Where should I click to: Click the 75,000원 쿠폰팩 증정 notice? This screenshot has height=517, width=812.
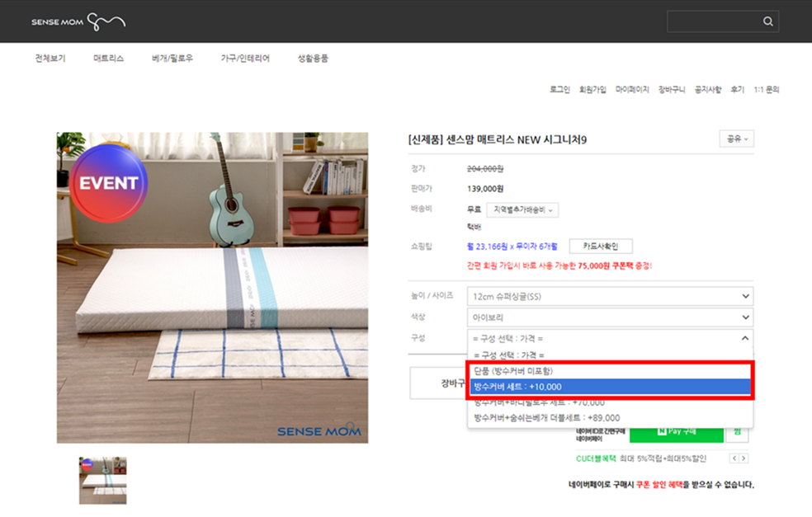click(559, 266)
